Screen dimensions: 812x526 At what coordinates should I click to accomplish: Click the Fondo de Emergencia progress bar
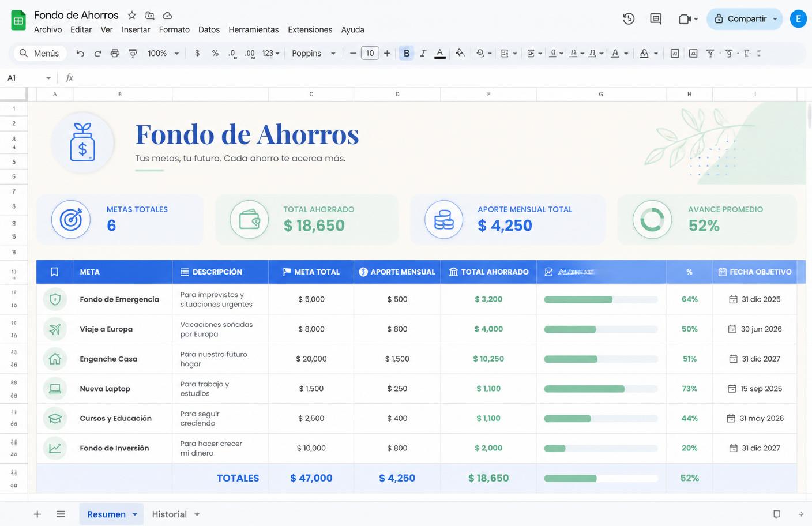coord(601,299)
